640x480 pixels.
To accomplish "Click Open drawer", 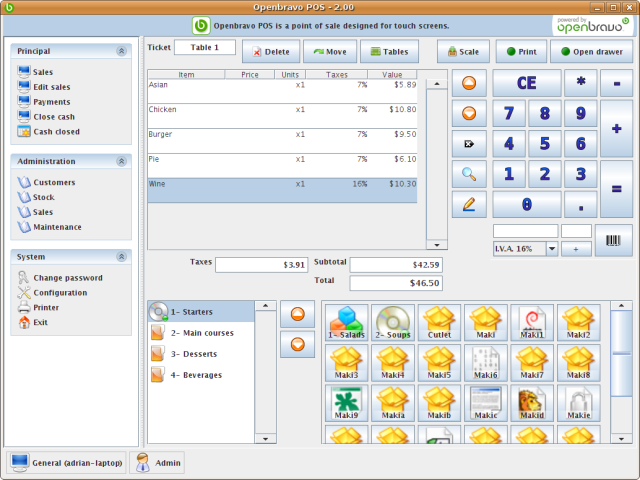I will [x=591, y=51].
